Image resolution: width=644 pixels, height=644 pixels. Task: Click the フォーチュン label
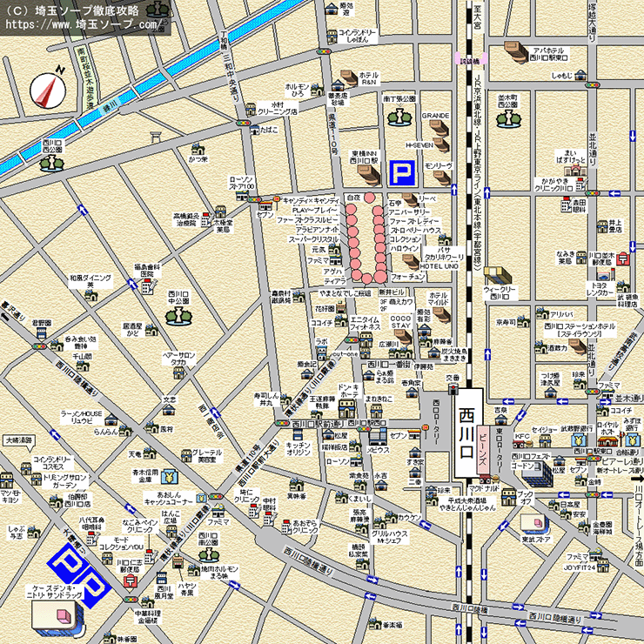pos(408,277)
